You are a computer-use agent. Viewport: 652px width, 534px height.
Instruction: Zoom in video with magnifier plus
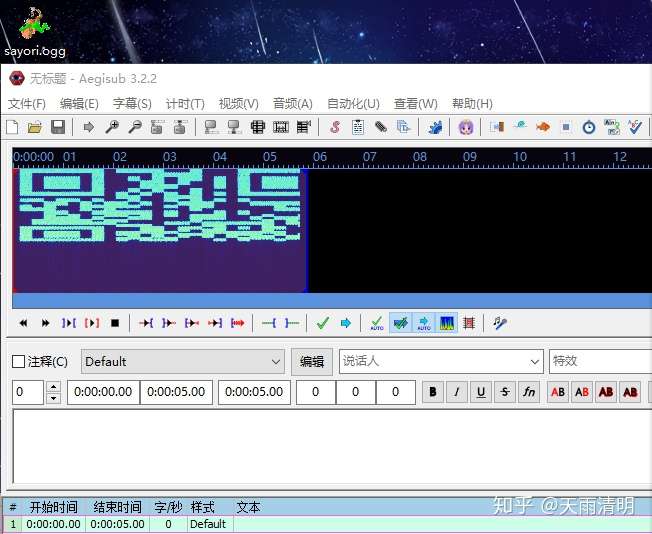click(x=111, y=127)
